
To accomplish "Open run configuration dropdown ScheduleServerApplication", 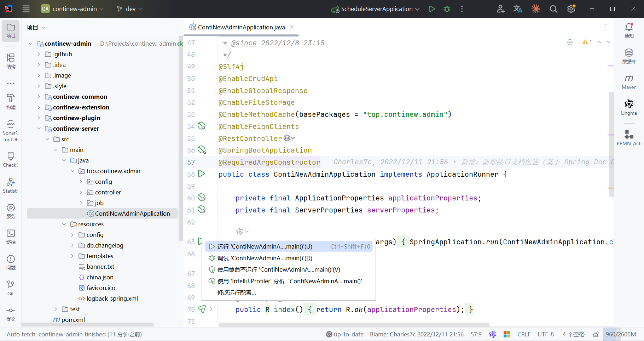I will (x=376, y=9).
